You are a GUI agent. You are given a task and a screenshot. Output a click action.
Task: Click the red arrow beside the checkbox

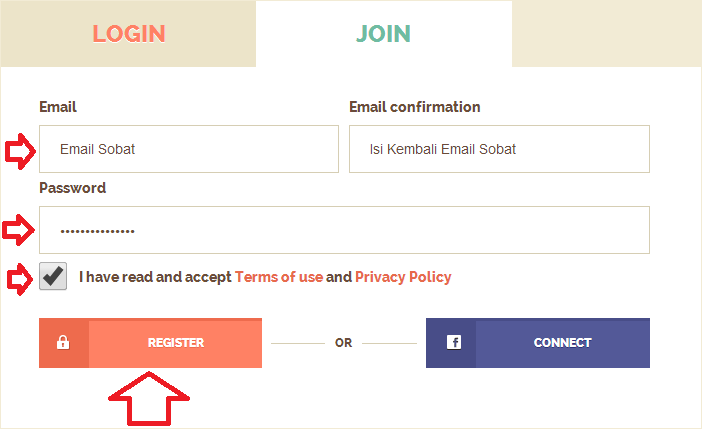19,278
